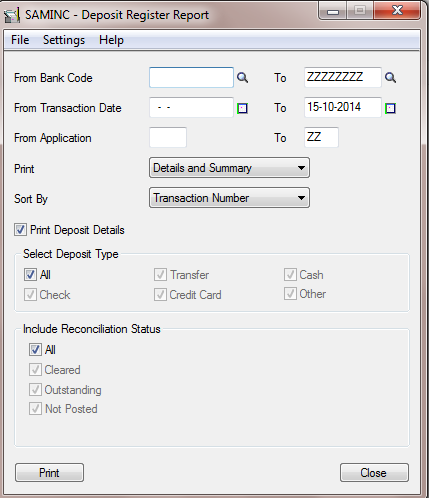Screen dimensions: 429x498
Task: Toggle Print Deposit Details checkbox
Action: [20, 230]
